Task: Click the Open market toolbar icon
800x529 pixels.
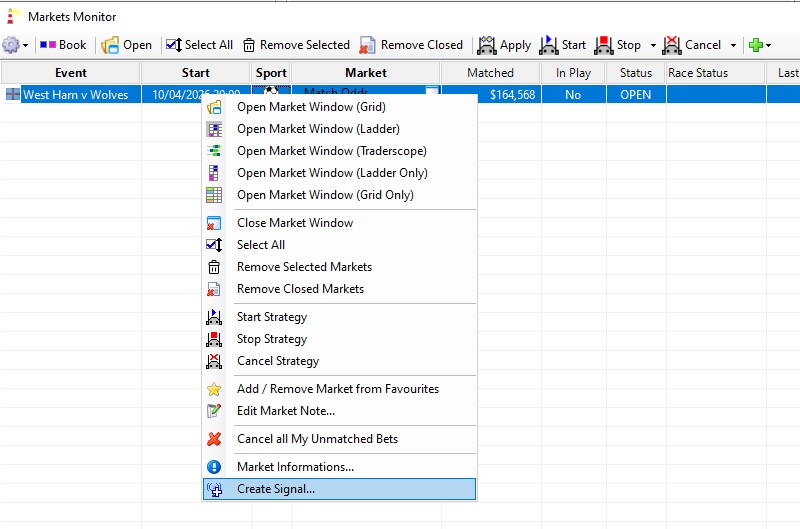Action: (x=110, y=45)
